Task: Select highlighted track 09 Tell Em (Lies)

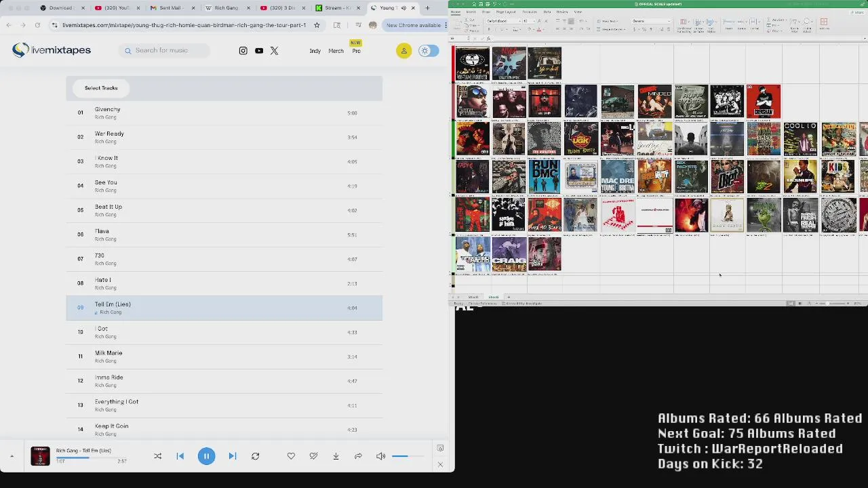Action: pyautogui.click(x=224, y=308)
